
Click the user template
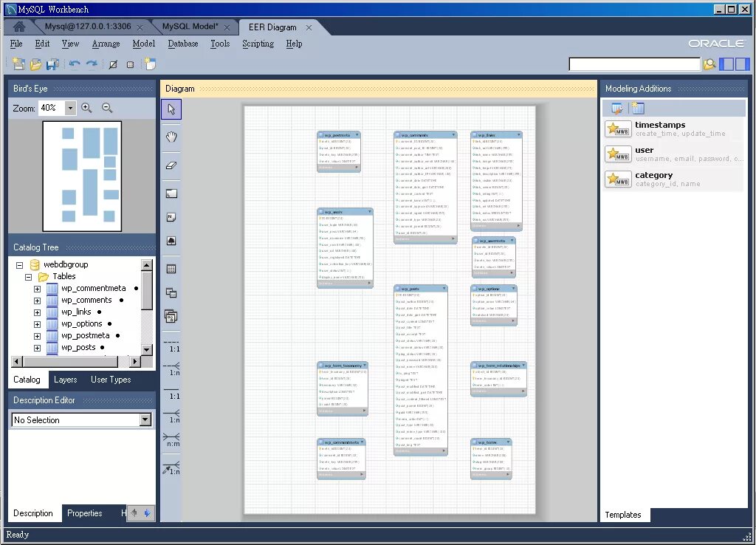[673, 154]
